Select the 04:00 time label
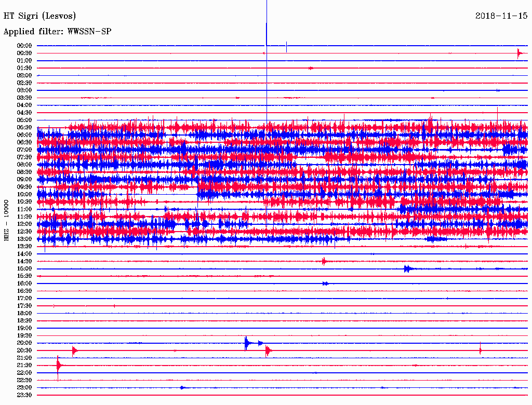Image resolution: width=532 pixels, height=405 pixels. pyautogui.click(x=24, y=105)
